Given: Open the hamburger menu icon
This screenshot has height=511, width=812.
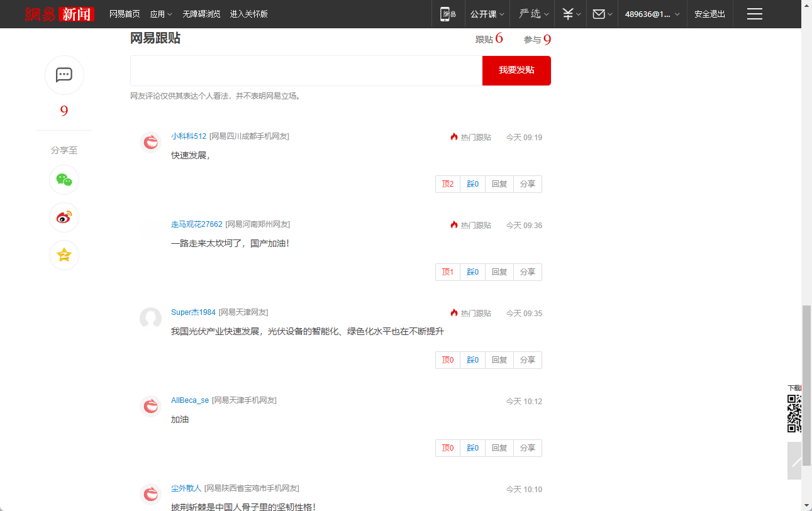Looking at the screenshot, I should [x=755, y=14].
